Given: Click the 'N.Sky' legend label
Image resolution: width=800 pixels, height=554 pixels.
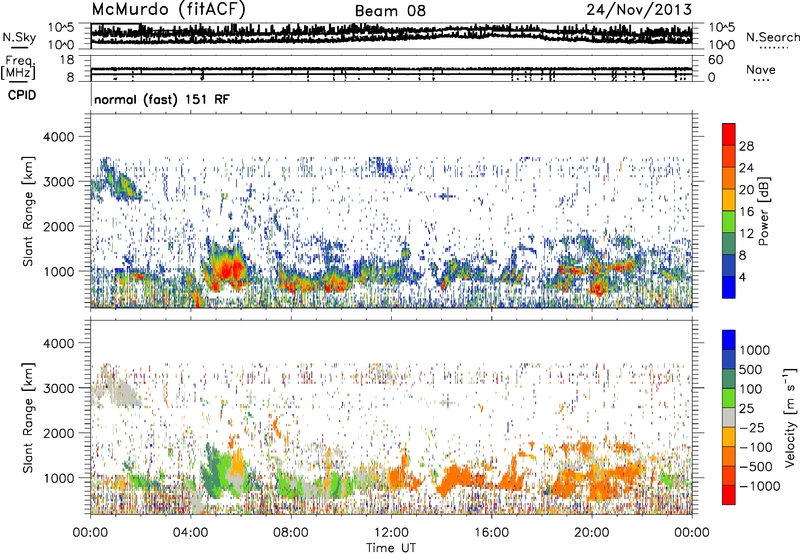Looking at the screenshot, I should click(x=19, y=37).
